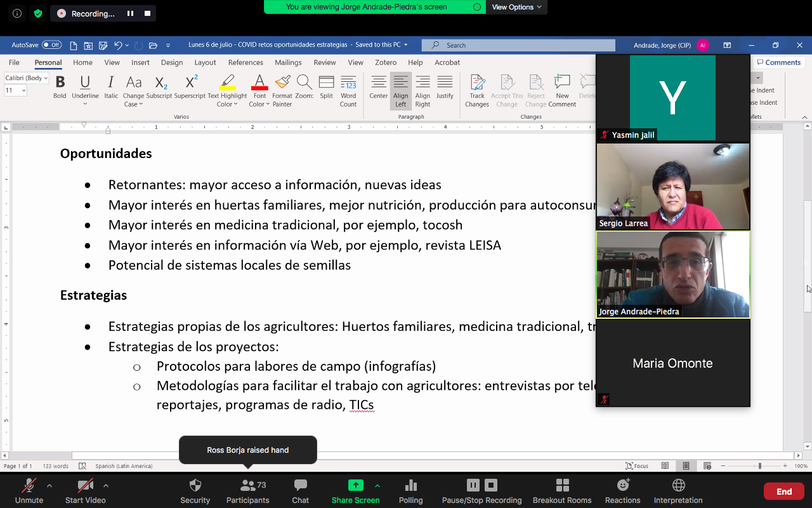
Task: Select Sergio Larrea's video thumbnail
Action: coord(672,186)
